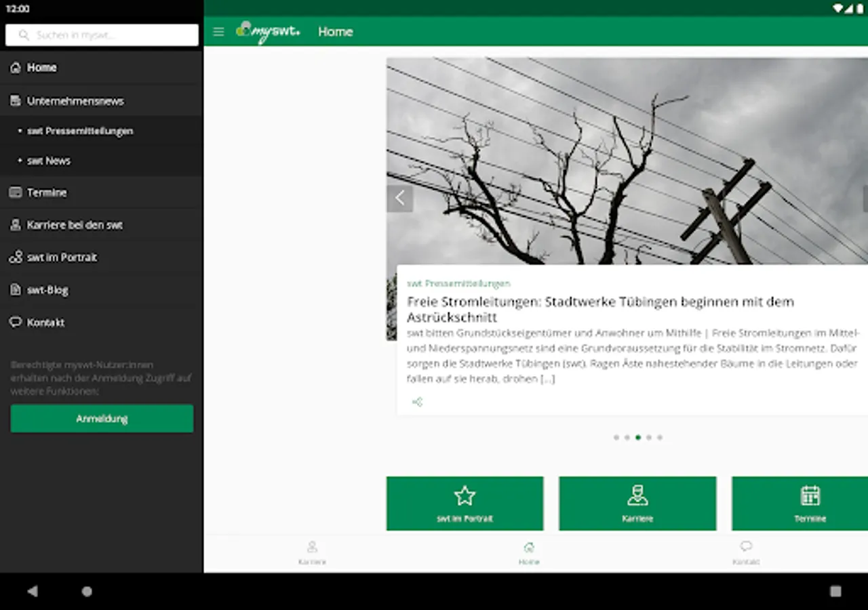Open Termine in the sidebar
868x610 pixels.
point(102,192)
